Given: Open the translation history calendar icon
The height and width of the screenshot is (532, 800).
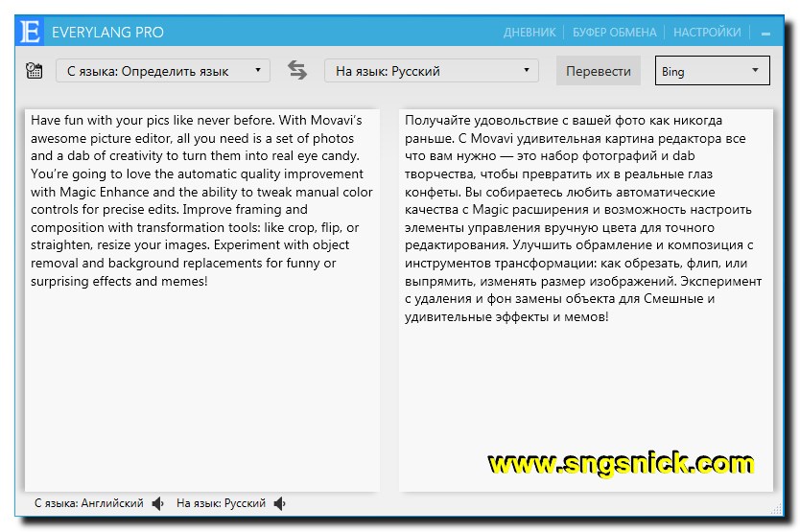Looking at the screenshot, I should [35, 70].
